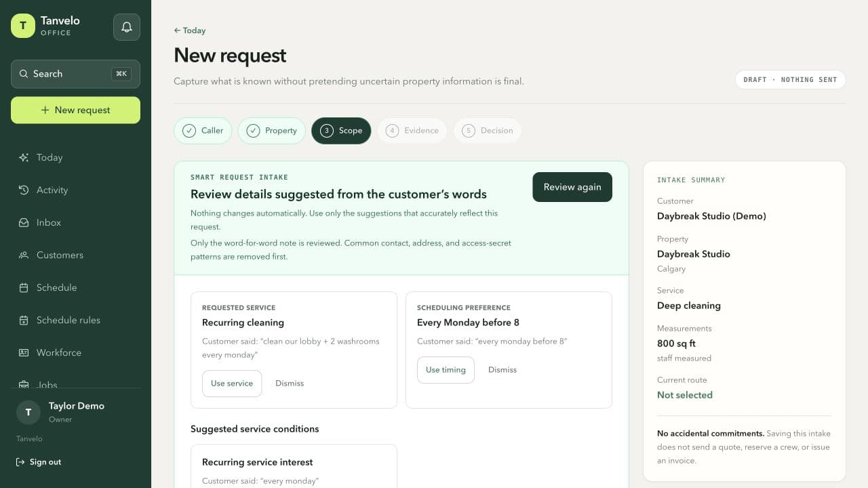Click the Not selected current route
The image size is (868, 488).
click(x=685, y=395)
